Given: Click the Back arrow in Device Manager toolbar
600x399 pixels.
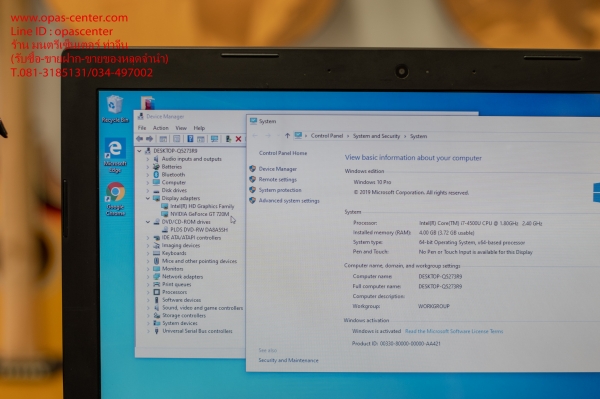Looking at the screenshot, I should 140,139.
